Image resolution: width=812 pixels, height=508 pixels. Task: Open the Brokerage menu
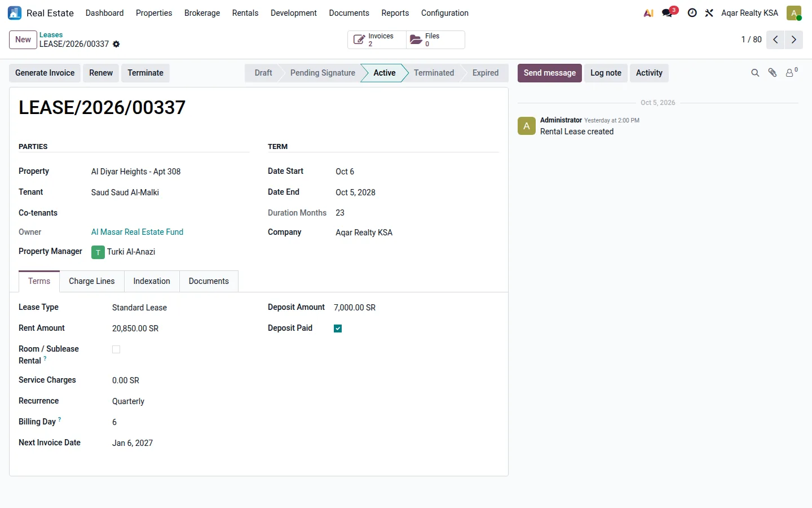[x=202, y=13]
